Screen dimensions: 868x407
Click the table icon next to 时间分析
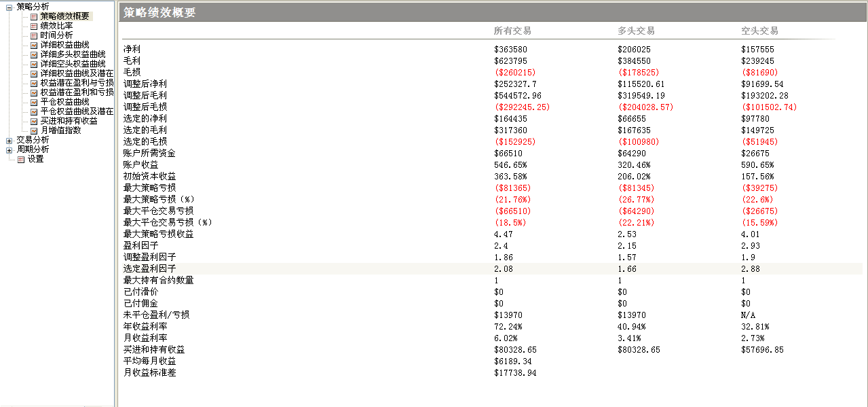click(x=34, y=35)
